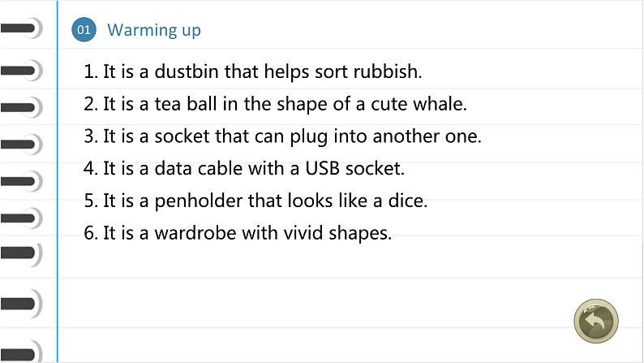Click the word "whale"
This screenshot has width=644, height=363.
click(443, 104)
